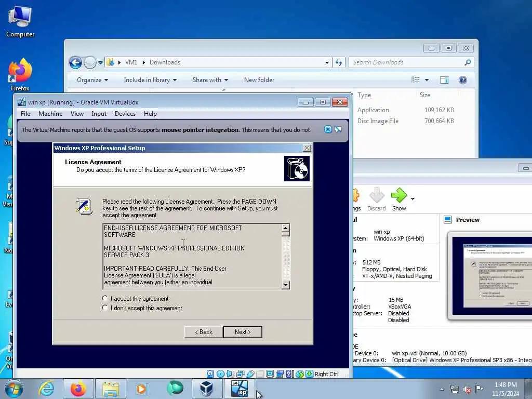Click CPU virtualization V icon in status bar
This screenshot has height=399, width=532.
click(288, 374)
